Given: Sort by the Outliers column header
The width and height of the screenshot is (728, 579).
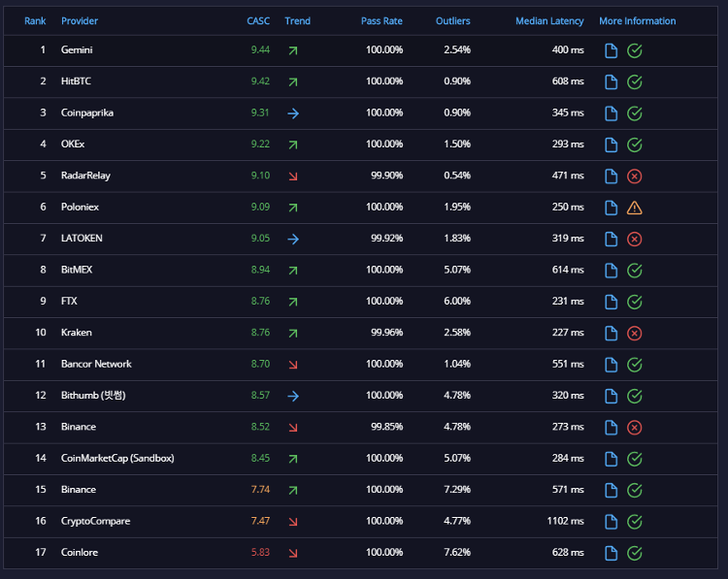Looking at the screenshot, I should pos(452,21).
